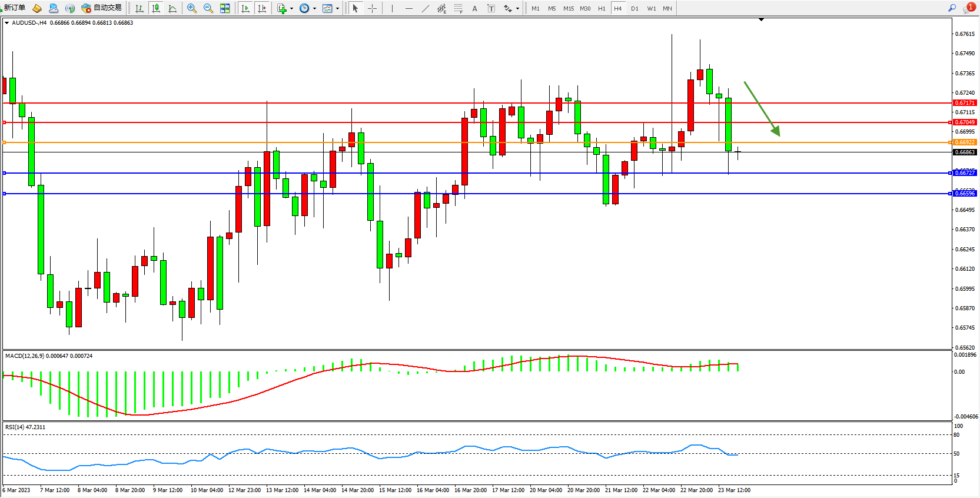Viewport: 980px width, 498px height.
Task: Switch to the D1 timeframe
Action: 634,8
